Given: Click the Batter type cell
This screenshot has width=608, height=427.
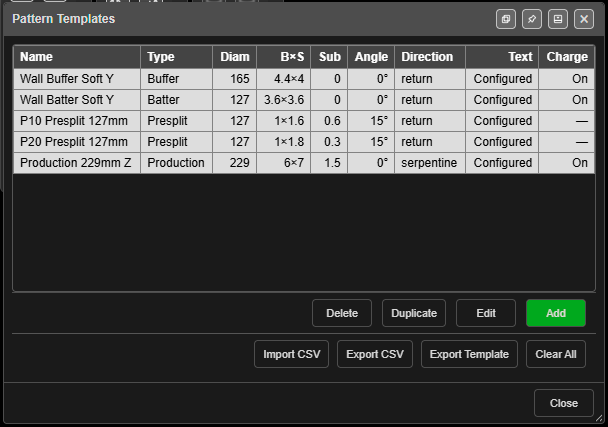Looking at the screenshot, I should (176, 100).
